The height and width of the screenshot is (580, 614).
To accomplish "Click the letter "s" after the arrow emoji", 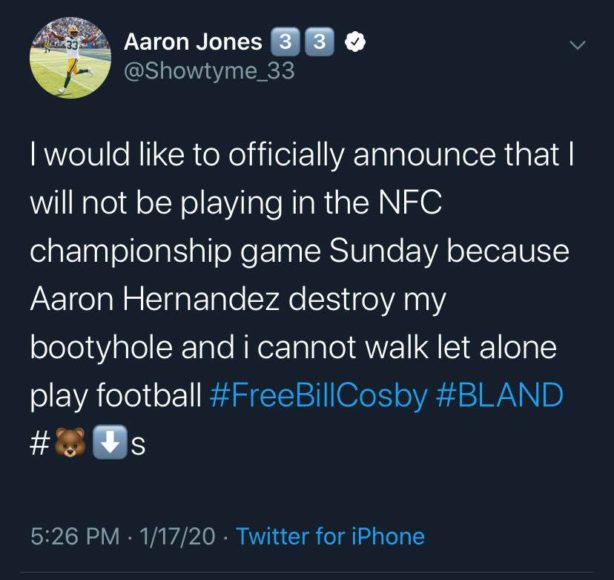I will coord(138,446).
